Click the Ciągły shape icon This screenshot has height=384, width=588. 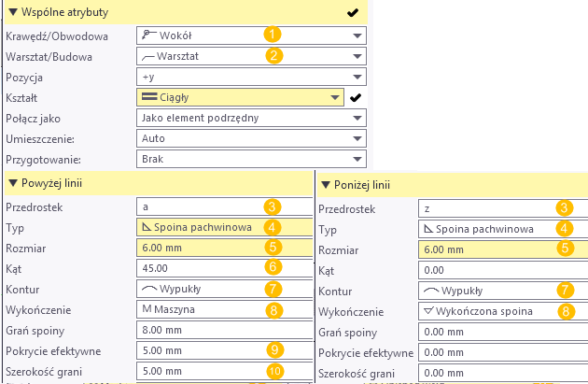tap(147, 97)
